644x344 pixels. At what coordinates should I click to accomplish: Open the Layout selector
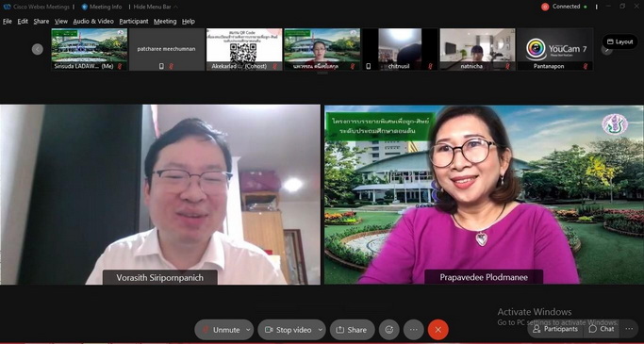[620, 41]
